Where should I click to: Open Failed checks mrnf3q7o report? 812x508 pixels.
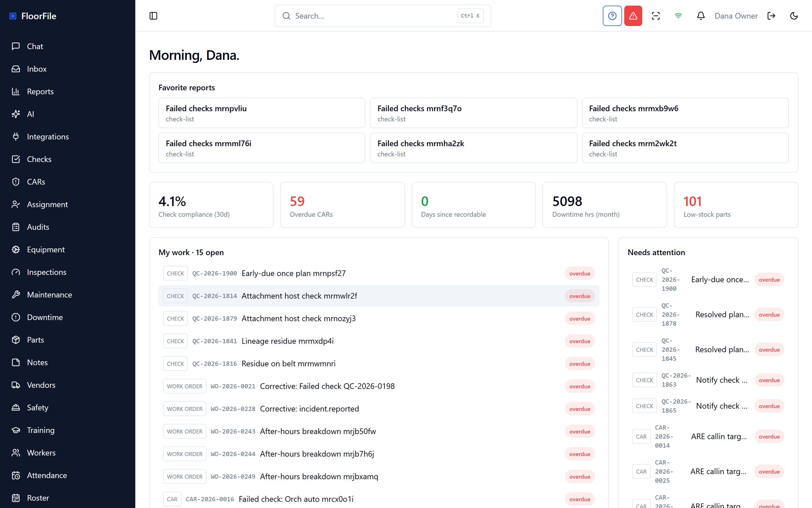473,113
